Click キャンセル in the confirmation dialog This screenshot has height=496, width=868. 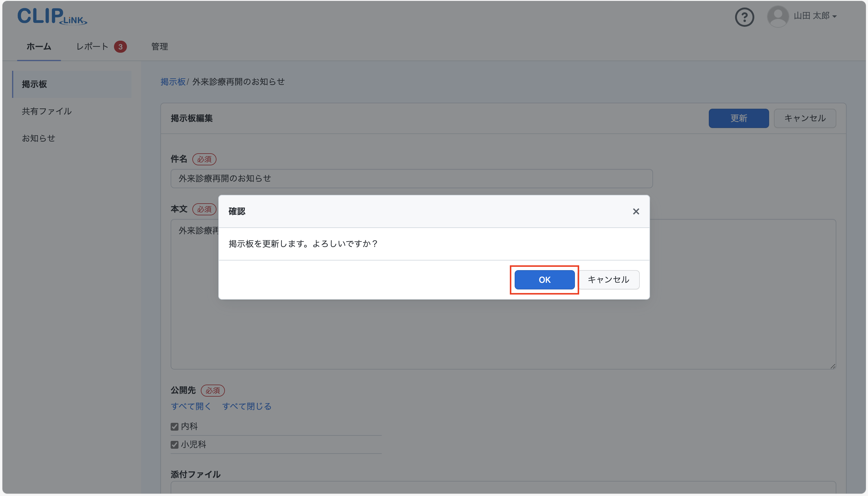608,280
